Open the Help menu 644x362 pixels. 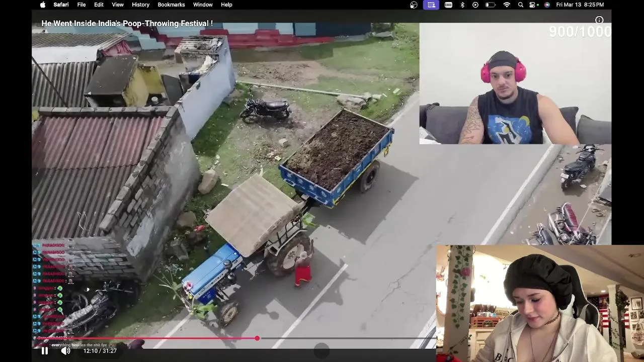tap(226, 5)
